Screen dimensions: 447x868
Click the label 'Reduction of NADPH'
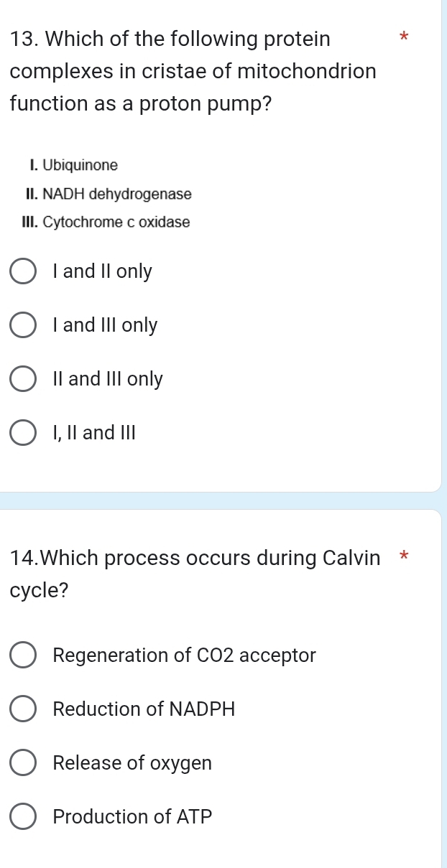[x=144, y=709]
